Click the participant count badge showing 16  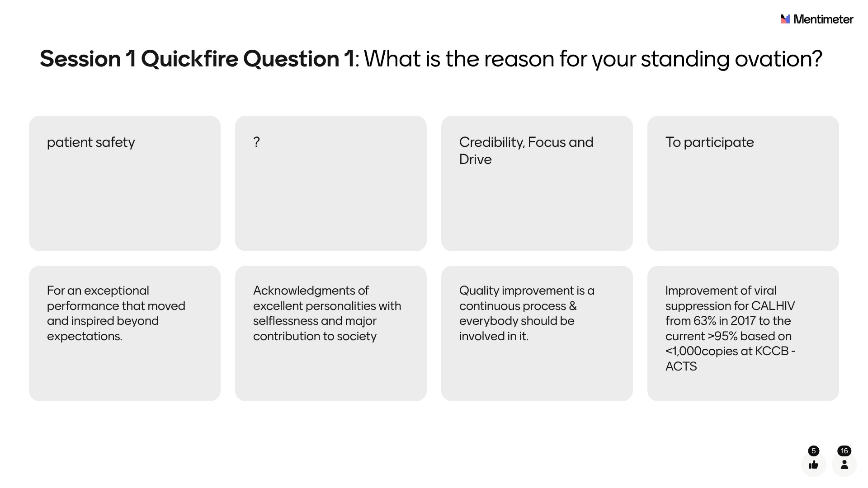844,450
